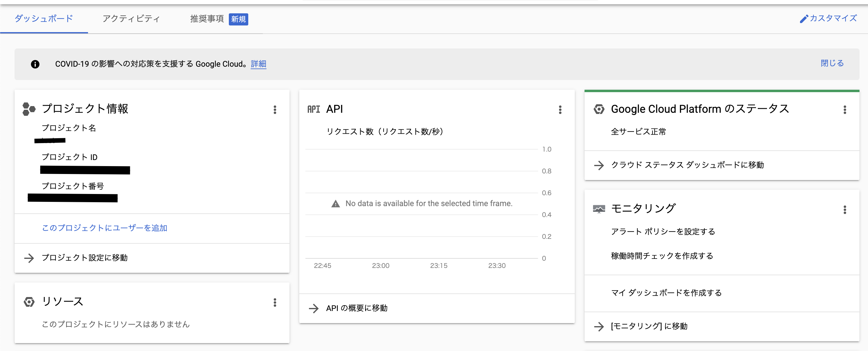Open three-dot menu on リソース card
This screenshot has height=351, width=868.
(275, 303)
